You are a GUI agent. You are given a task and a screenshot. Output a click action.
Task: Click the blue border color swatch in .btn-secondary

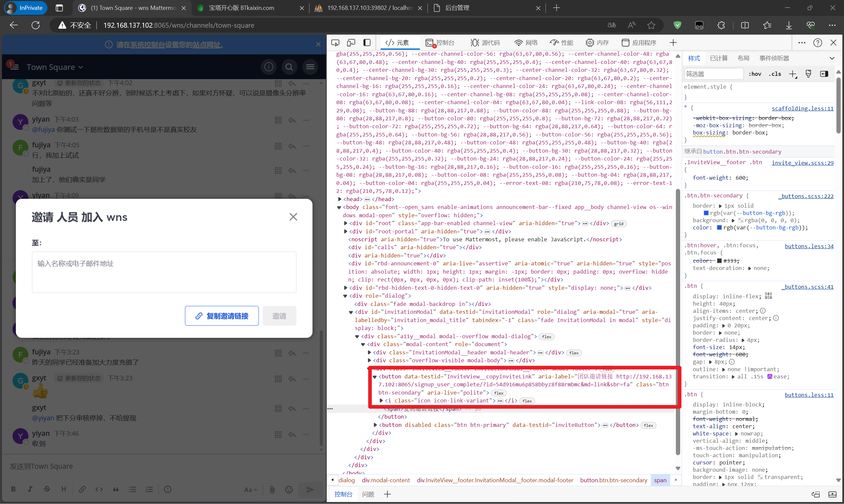coord(706,213)
